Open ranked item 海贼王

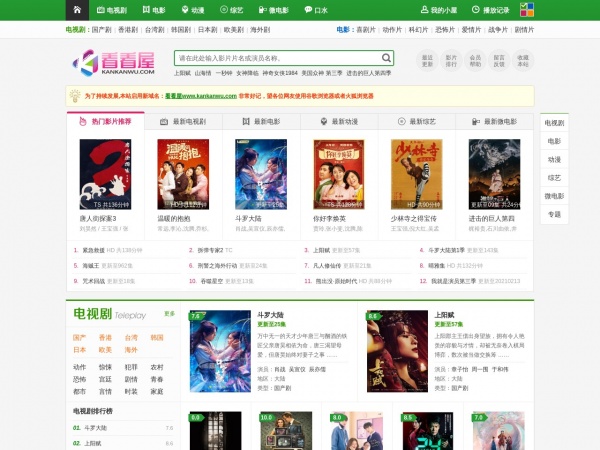tap(91, 266)
